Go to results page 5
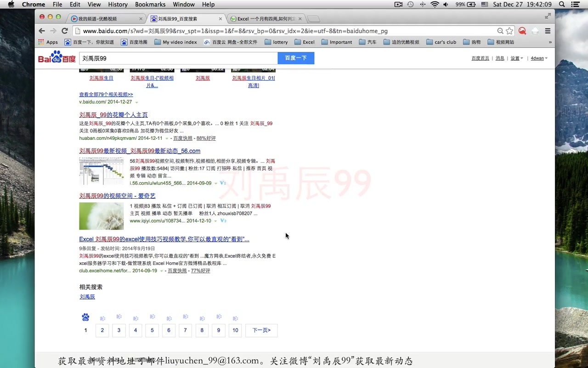The height and width of the screenshot is (368, 588). [152, 330]
